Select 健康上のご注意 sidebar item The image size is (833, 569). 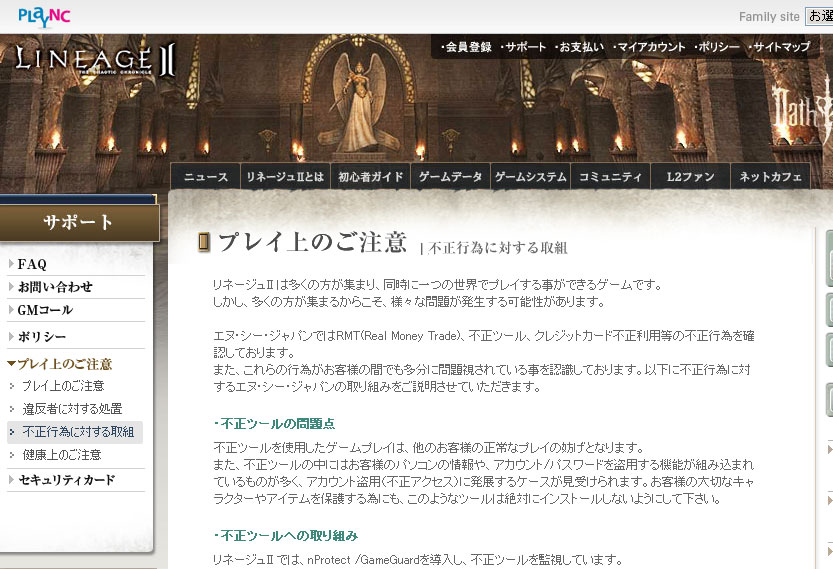pyautogui.click(x=62, y=455)
